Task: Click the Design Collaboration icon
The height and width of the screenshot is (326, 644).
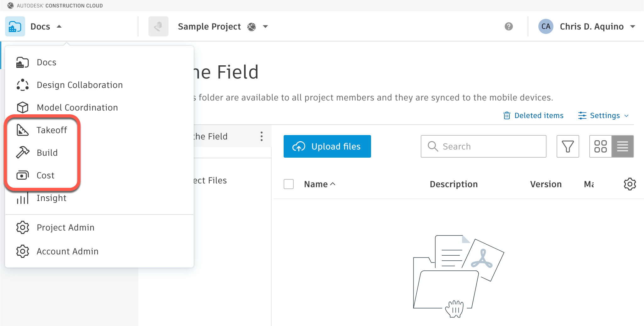Action: 22,84
